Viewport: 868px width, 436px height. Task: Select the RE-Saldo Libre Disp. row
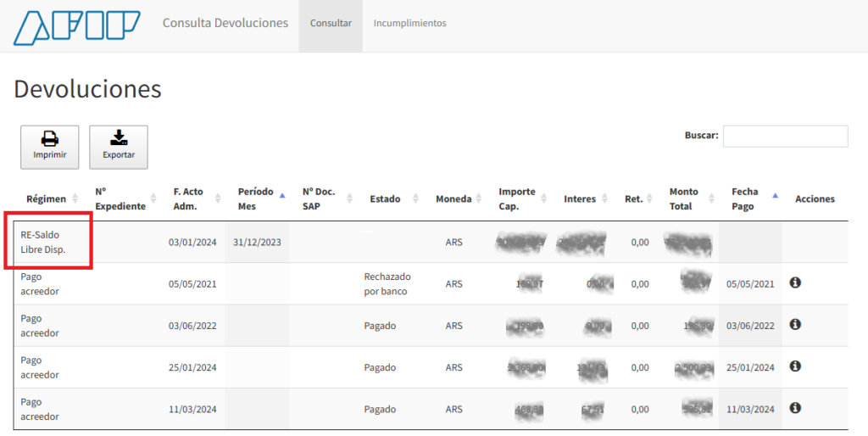pyautogui.click(x=431, y=242)
